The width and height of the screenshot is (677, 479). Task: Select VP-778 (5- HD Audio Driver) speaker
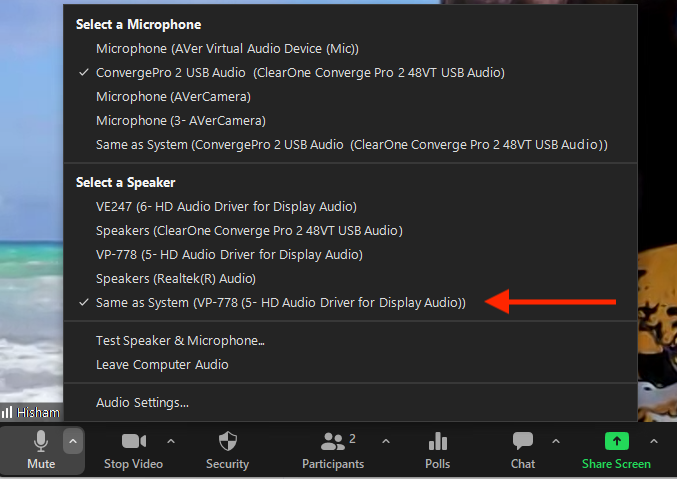click(x=350, y=255)
